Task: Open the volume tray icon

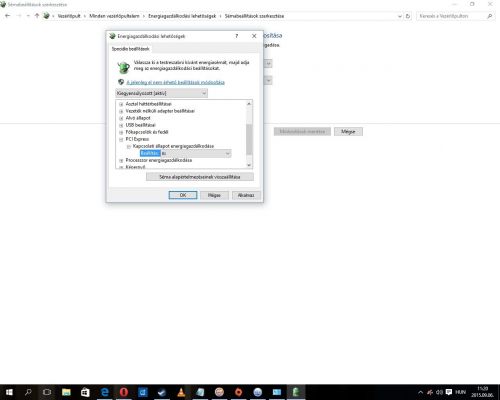Action: (439, 392)
